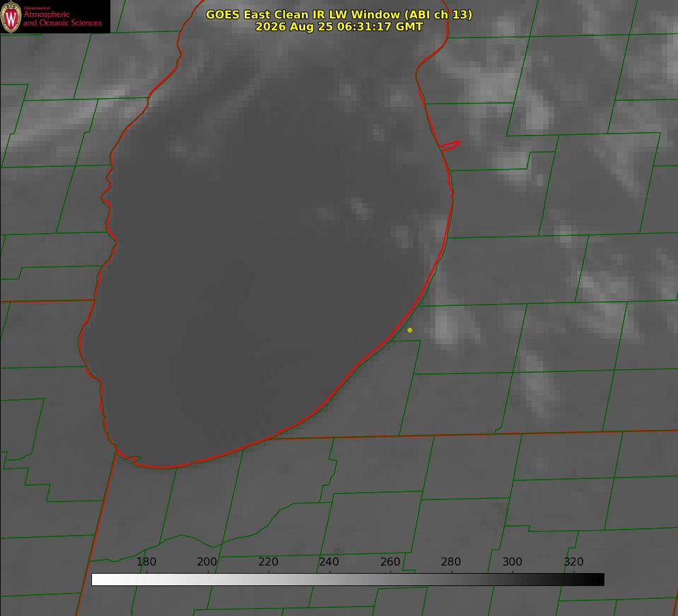
Task: Select the GOES East Clean IR title text
Action: coord(339,14)
